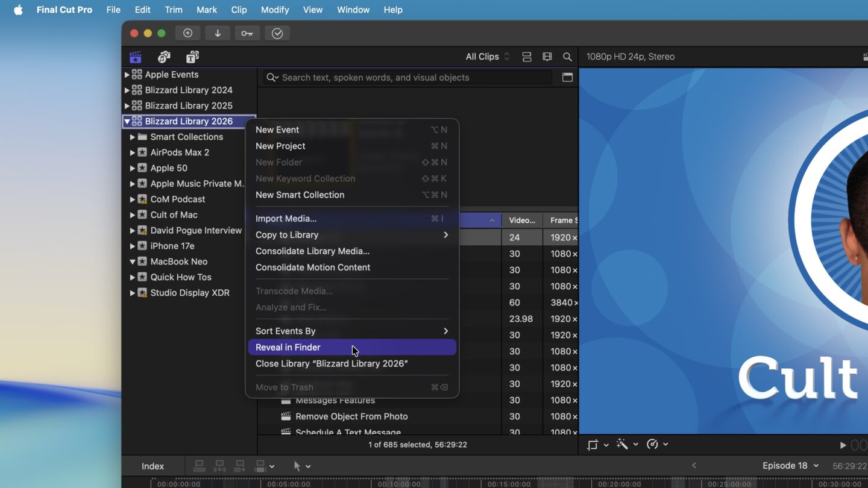The width and height of the screenshot is (868, 488).
Task: Collapse the Blizzard Library 2026
Action: tap(127, 121)
